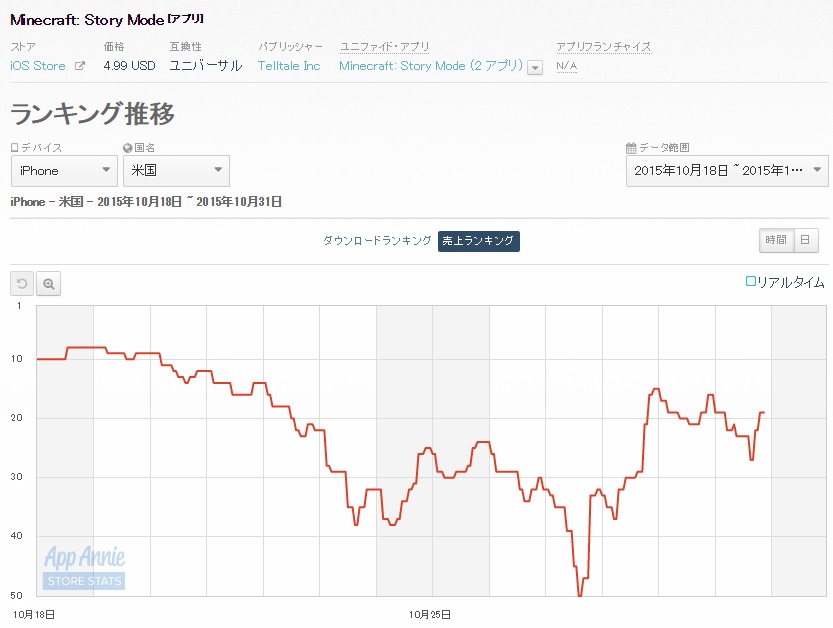Image resolution: width=833 pixels, height=628 pixels.
Task: Click the アプリフランチャイズ label
Action: click(604, 47)
